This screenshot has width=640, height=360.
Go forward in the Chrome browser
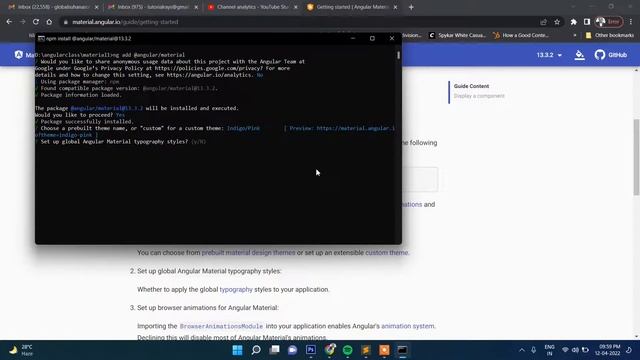click(22, 22)
